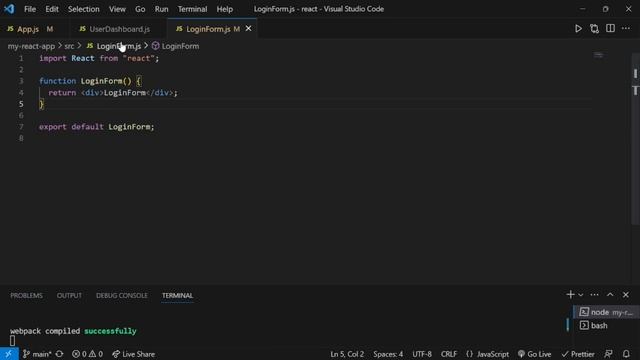Viewport: 640px width, 360px height.
Task: Start Go Live server
Action: tap(534, 354)
